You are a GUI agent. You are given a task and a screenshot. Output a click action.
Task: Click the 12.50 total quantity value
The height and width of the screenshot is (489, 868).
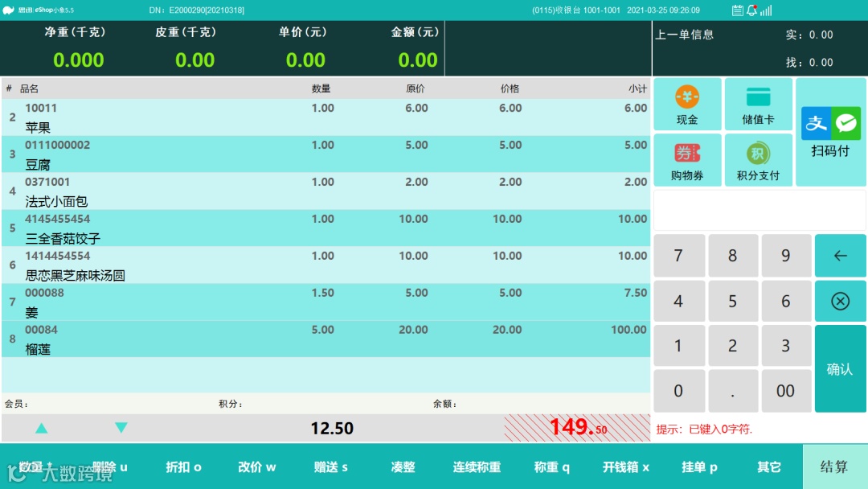[332, 428]
